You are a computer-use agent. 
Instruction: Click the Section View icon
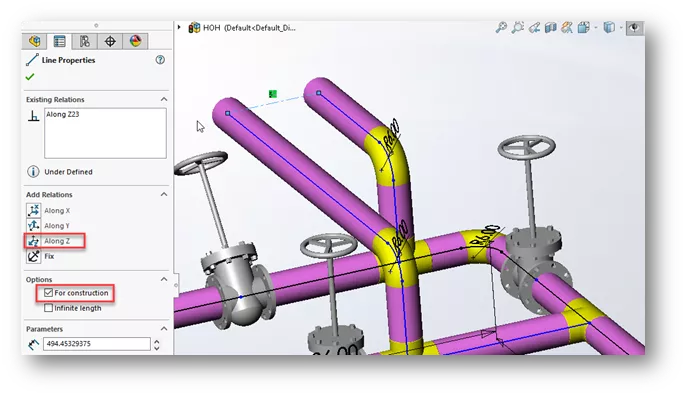tap(551, 28)
